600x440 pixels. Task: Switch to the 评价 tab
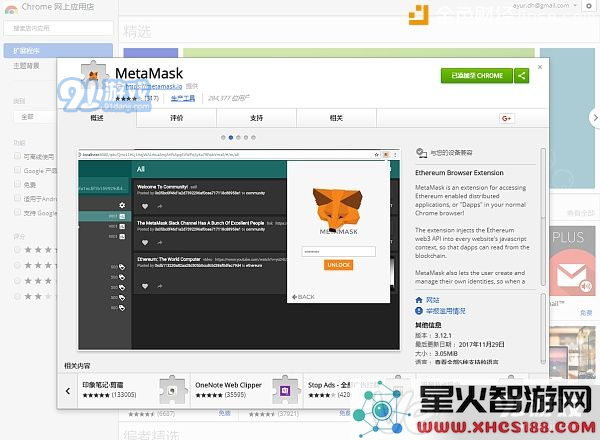pyautogui.click(x=176, y=118)
